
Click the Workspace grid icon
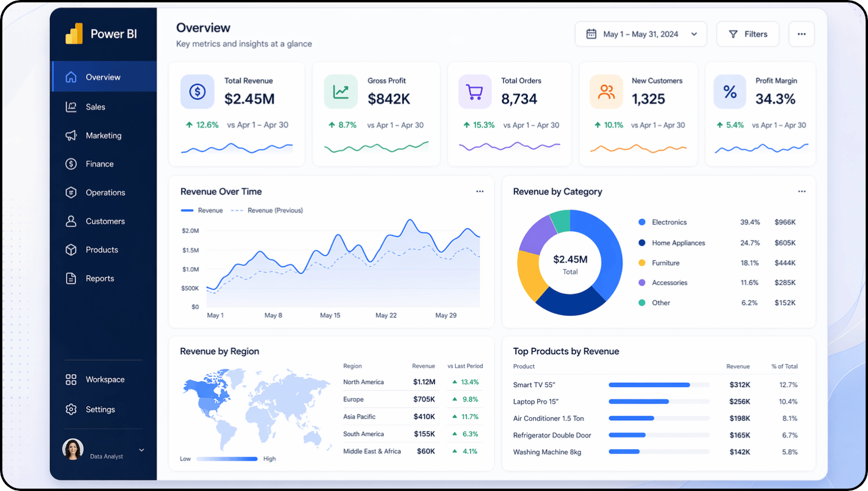click(x=71, y=379)
